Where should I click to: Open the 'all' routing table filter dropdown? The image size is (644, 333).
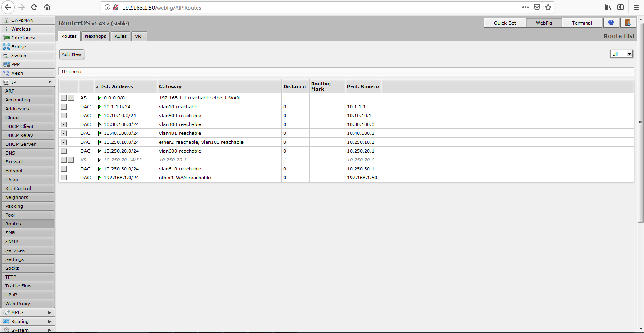[x=621, y=54]
